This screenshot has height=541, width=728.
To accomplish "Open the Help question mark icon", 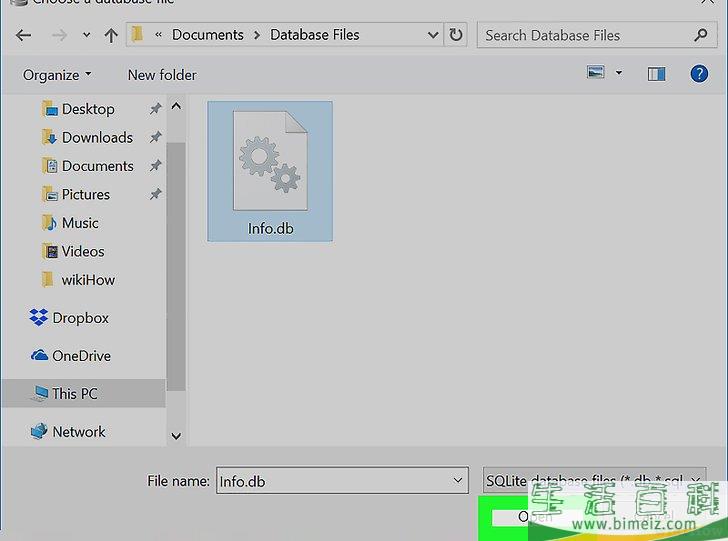I will tap(699, 74).
